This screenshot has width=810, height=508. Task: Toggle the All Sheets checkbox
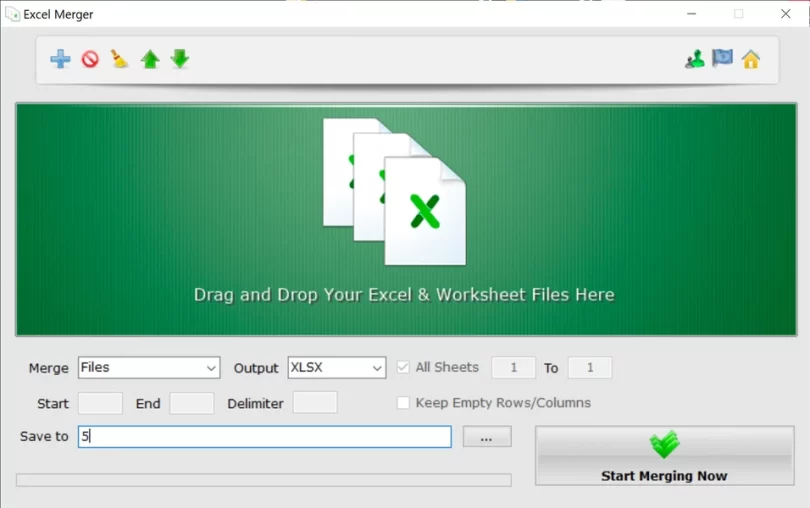pyautogui.click(x=403, y=367)
